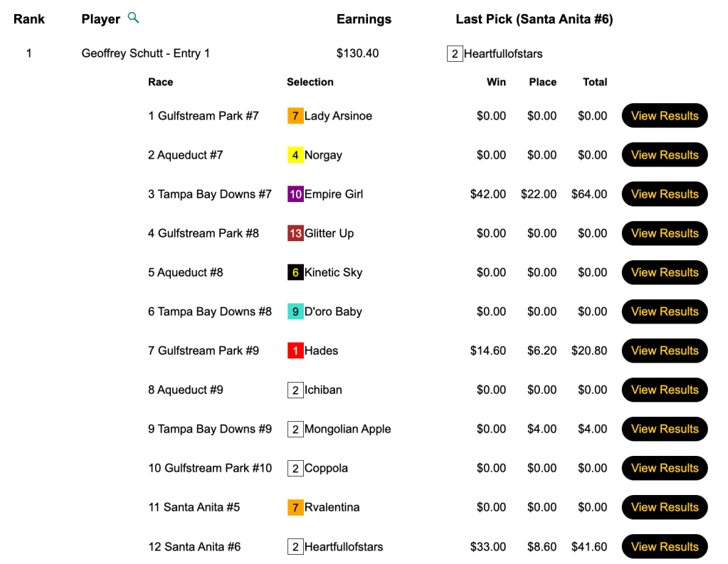
Task: Click the Rank column header
Action: (29, 19)
